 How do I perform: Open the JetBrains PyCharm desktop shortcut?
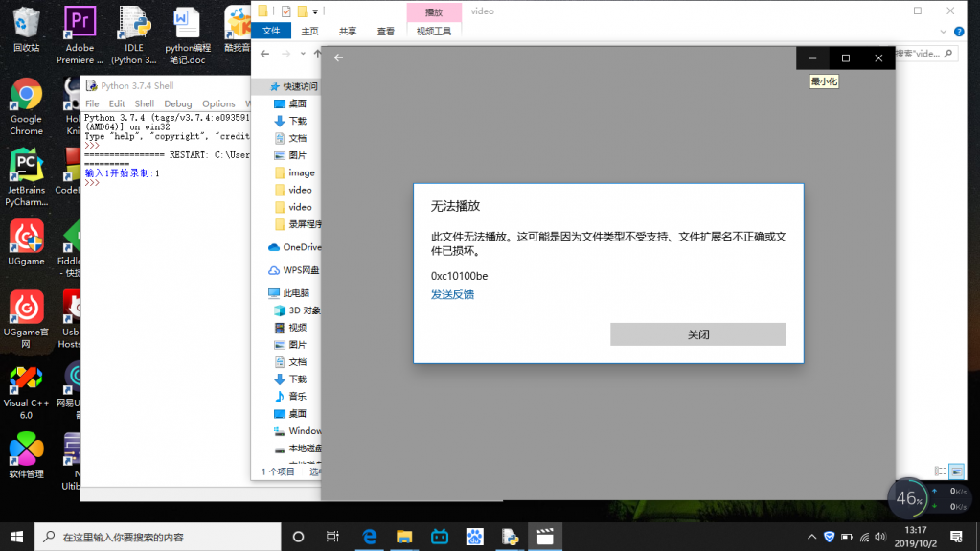pyautogui.click(x=26, y=177)
